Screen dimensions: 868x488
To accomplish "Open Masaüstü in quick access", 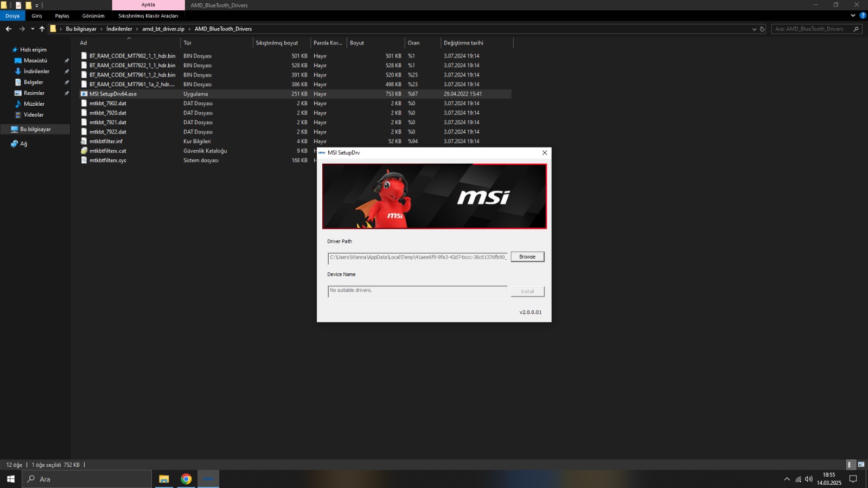I will [35, 60].
